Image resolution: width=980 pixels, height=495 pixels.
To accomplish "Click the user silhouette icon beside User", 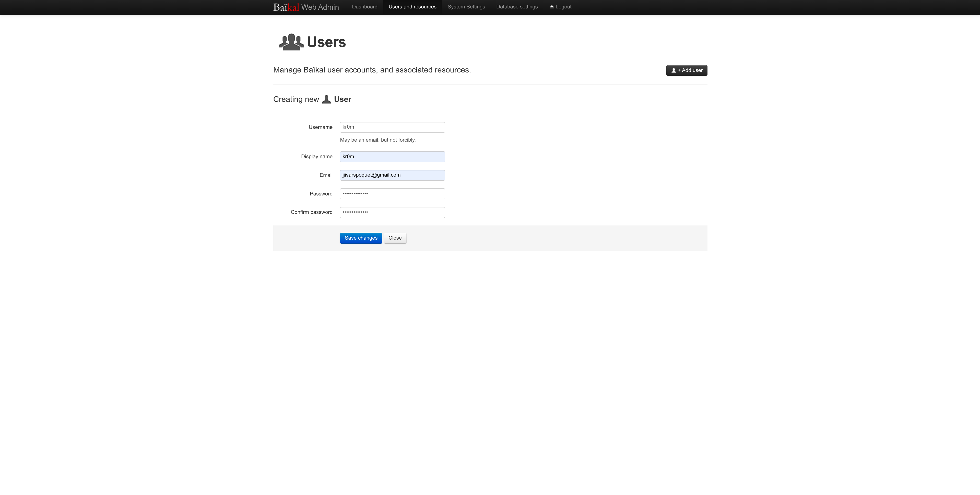I will (x=326, y=100).
